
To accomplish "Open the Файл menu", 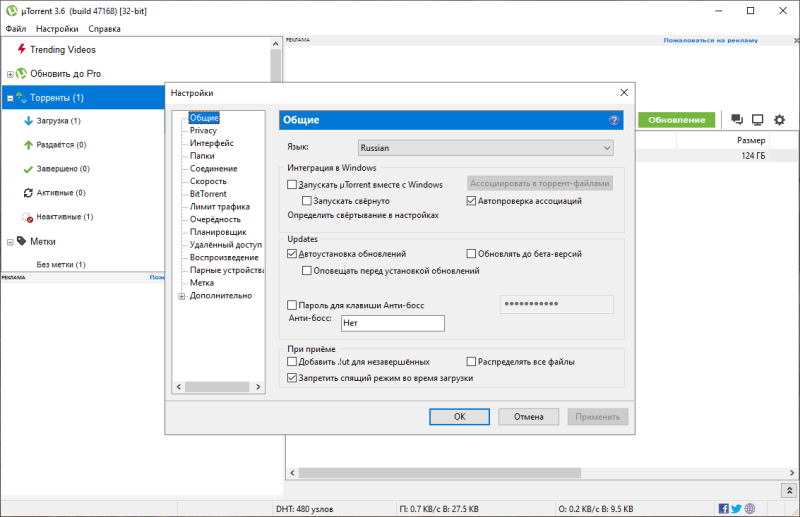I will point(16,29).
